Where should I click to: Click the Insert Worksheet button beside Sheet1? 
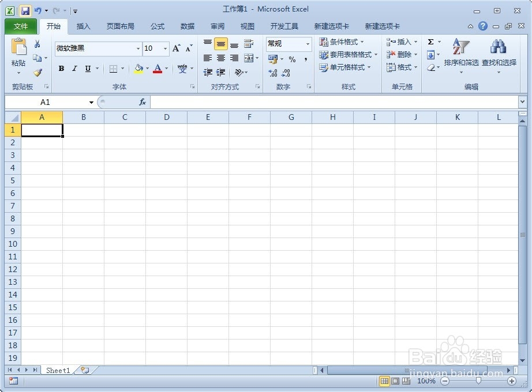coord(85,370)
